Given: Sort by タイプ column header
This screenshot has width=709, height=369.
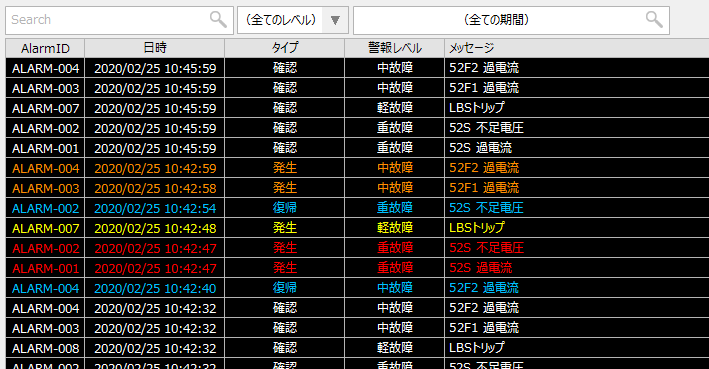Looking at the screenshot, I should click(x=284, y=48).
